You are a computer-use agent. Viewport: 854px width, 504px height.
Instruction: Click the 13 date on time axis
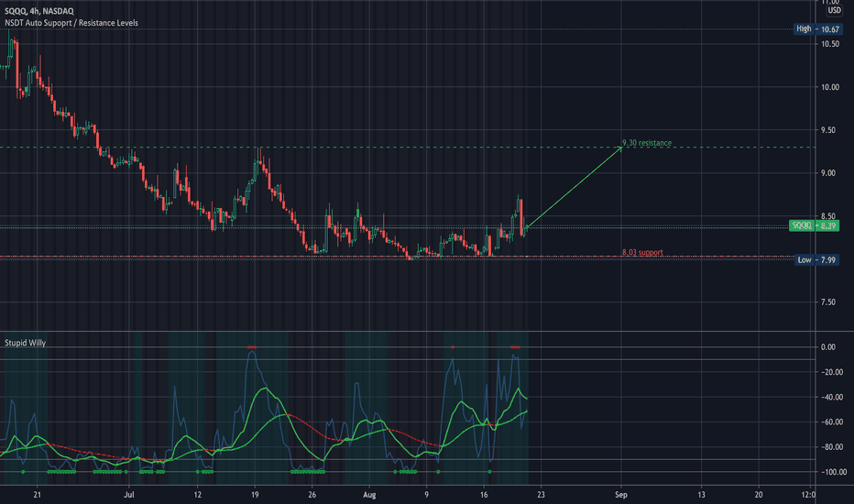(701, 495)
